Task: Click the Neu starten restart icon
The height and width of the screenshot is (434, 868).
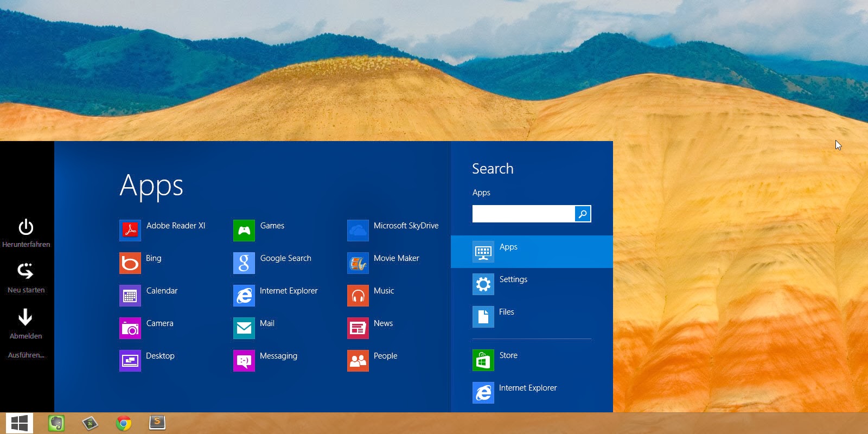Action: tap(25, 271)
